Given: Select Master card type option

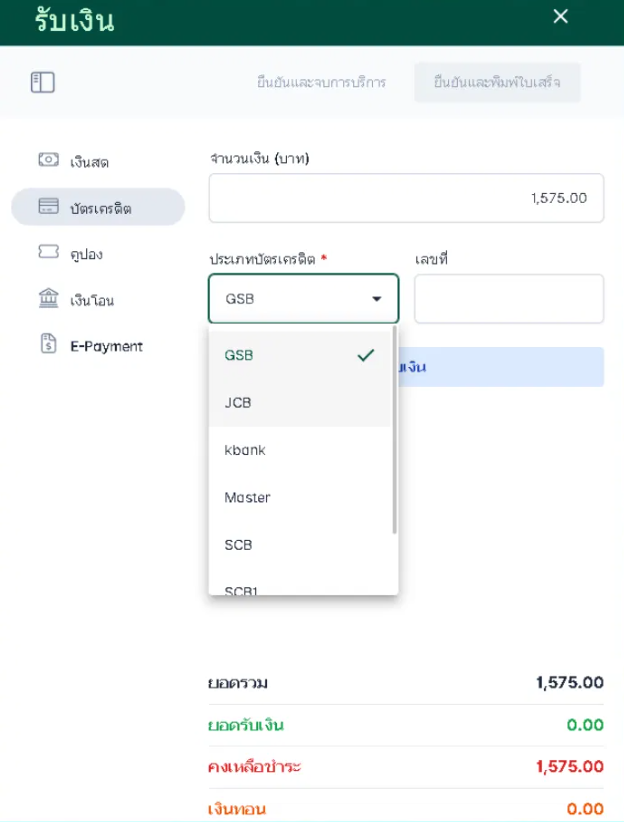Looking at the screenshot, I should 248,497.
